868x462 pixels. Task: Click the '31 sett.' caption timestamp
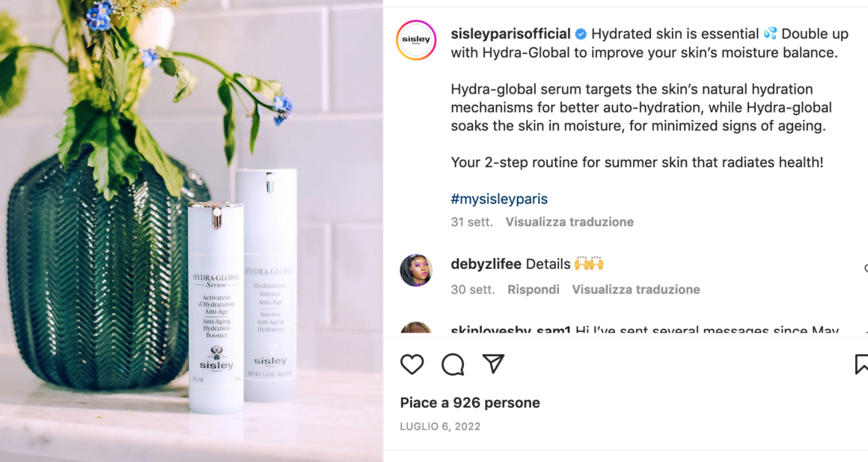tap(471, 222)
